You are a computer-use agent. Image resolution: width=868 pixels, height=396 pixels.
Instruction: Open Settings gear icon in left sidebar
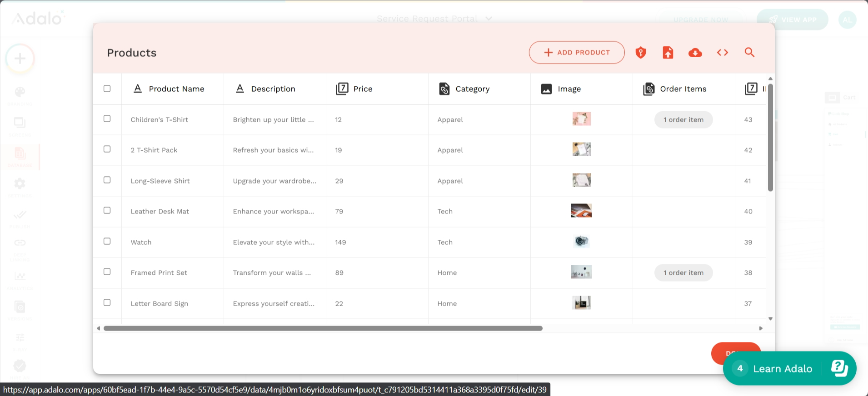[x=20, y=183]
